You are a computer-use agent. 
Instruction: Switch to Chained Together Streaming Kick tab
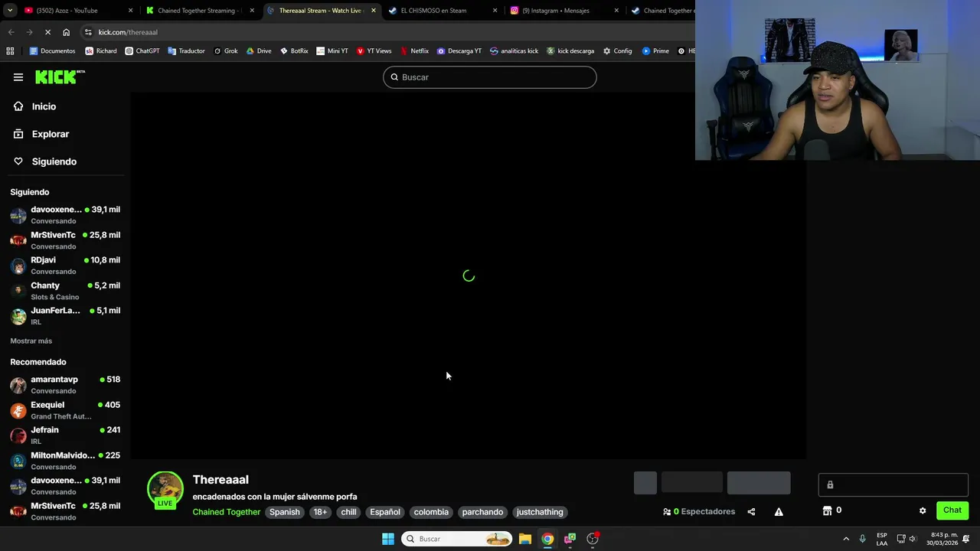click(x=199, y=11)
